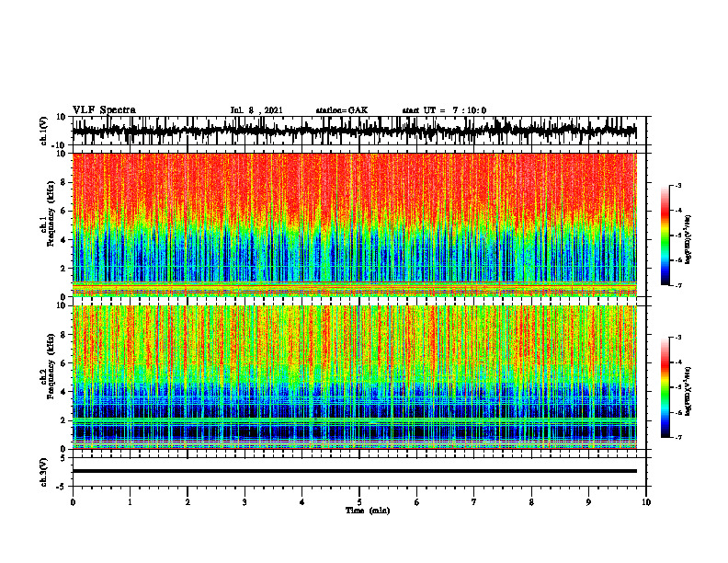728x563 pixels.
Task: Click the "station=GAK" header label
Action: tap(342, 110)
